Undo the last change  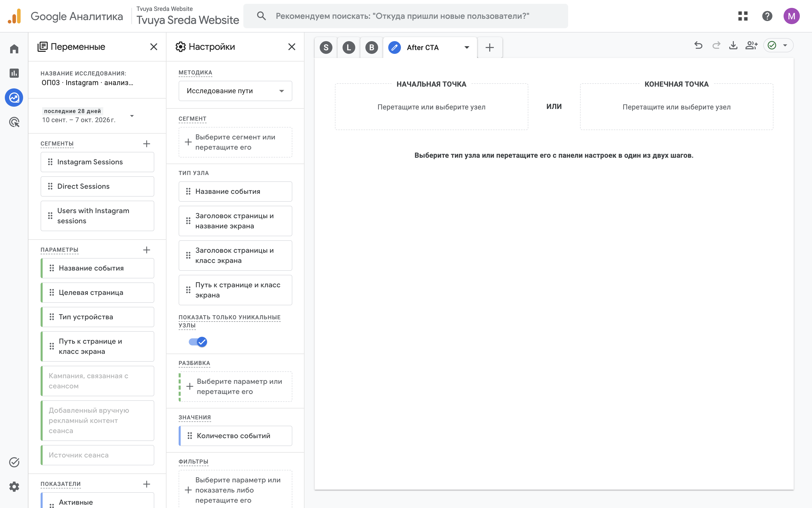pyautogui.click(x=698, y=45)
